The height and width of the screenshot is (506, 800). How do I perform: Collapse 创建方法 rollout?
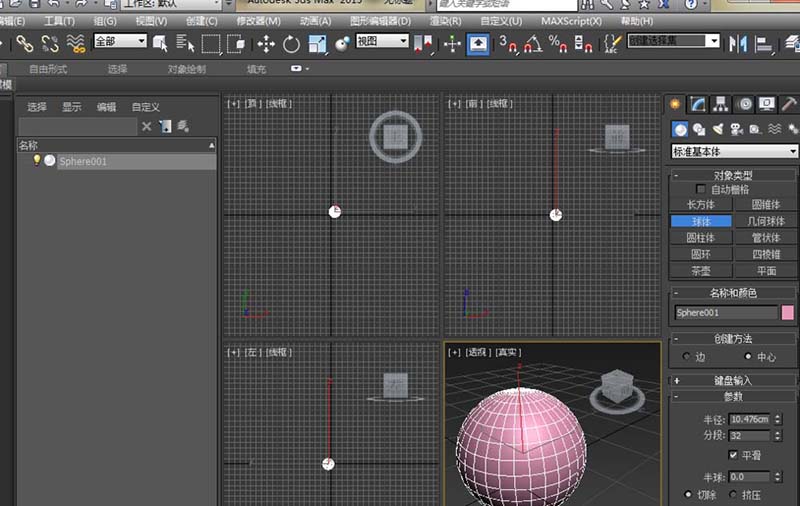pyautogui.click(x=733, y=339)
